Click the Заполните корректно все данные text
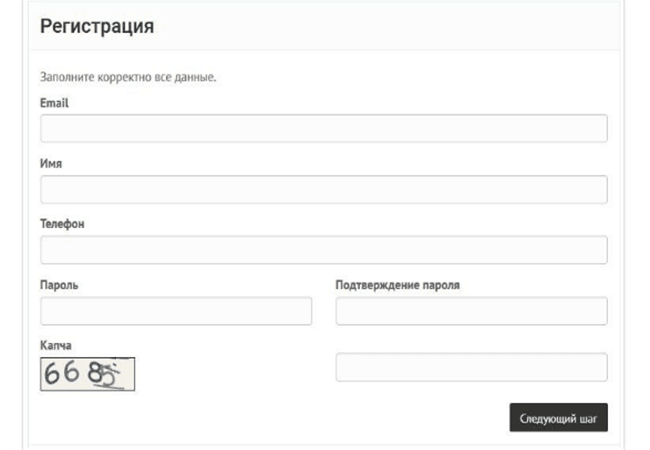The image size is (650, 450). [128, 77]
